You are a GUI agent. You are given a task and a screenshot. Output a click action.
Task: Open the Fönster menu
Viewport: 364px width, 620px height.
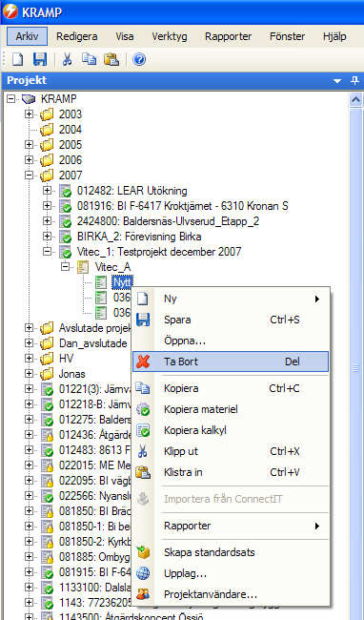[x=288, y=37]
